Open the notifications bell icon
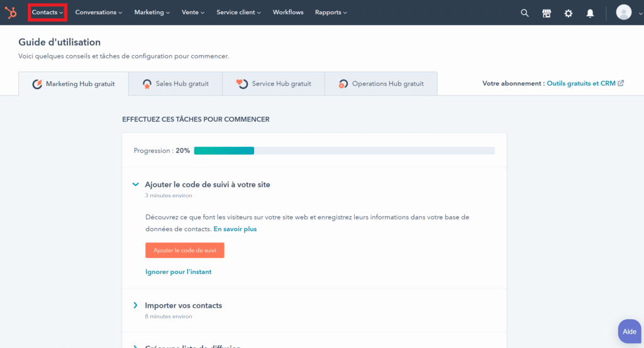 click(590, 13)
